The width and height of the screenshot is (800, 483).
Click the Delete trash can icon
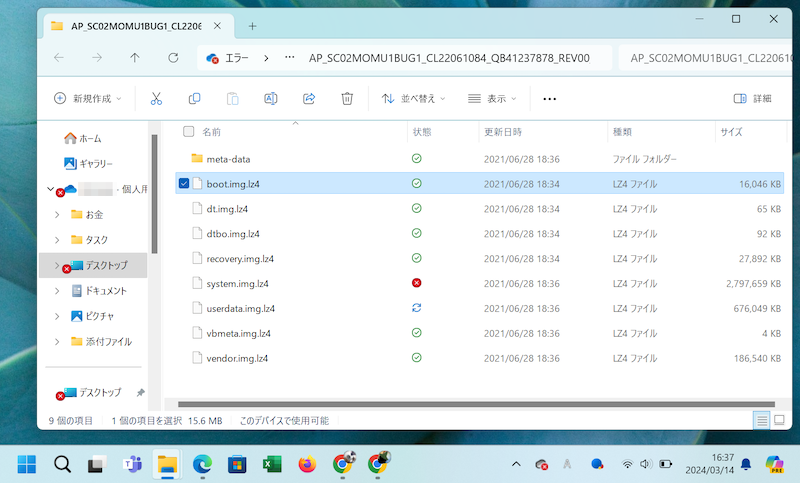pyautogui.click(x=347, y=99)
